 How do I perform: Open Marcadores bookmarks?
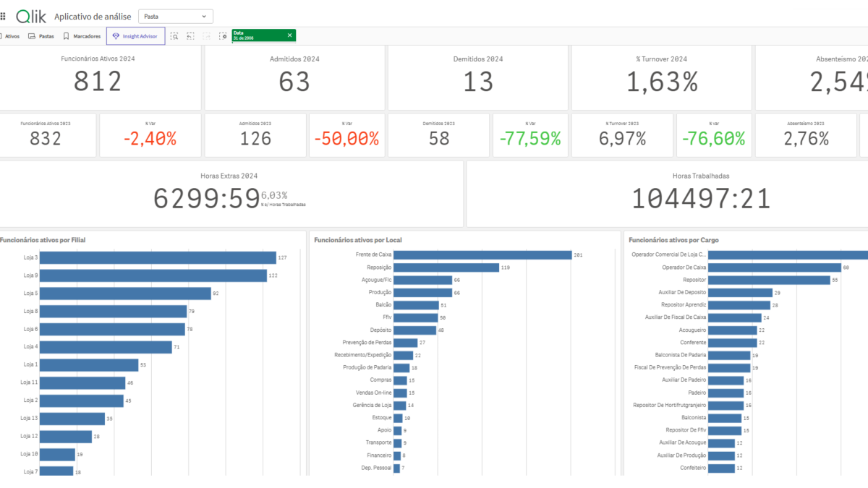tap(82, 36)
